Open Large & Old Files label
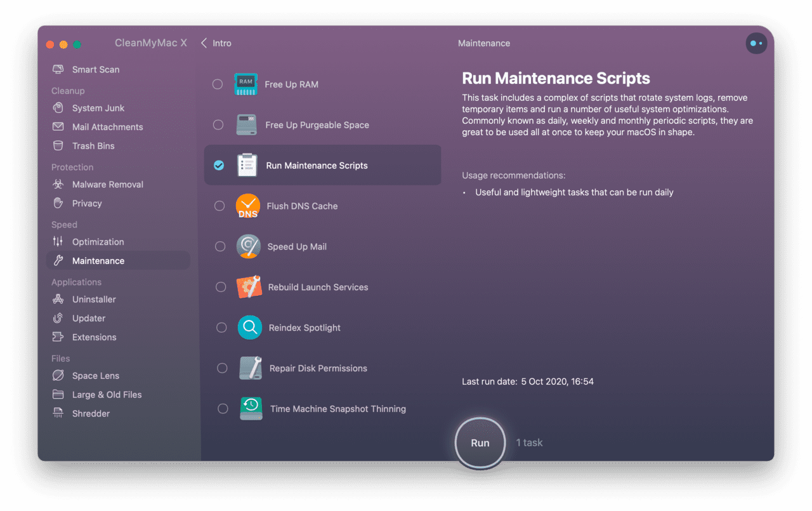 pos(107,395)
